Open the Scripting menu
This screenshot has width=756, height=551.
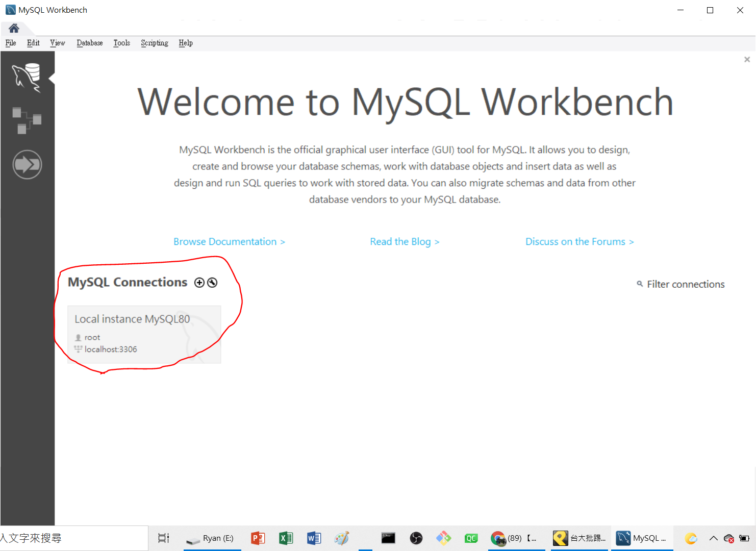coord(155,43)
